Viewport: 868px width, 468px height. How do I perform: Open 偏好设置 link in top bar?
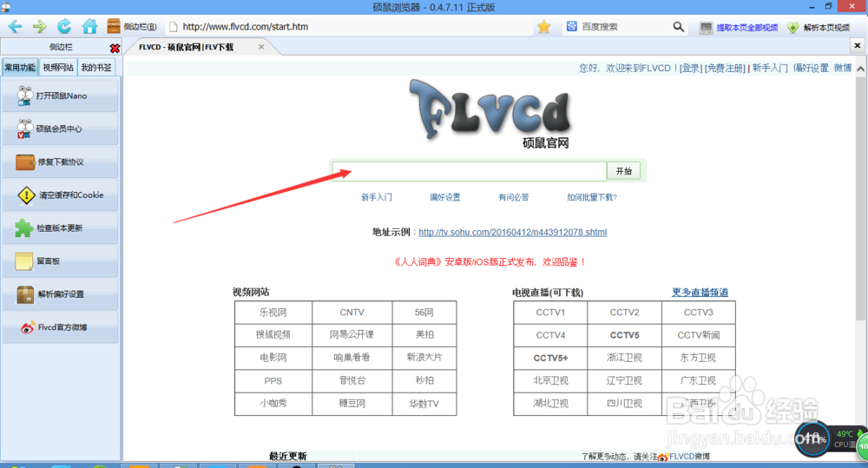811,68
